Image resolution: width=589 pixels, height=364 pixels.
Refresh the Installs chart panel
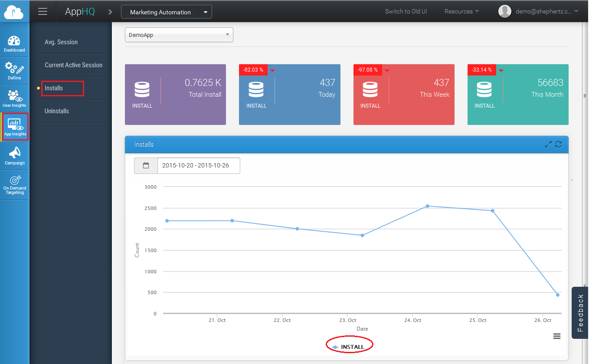point(559,144)
